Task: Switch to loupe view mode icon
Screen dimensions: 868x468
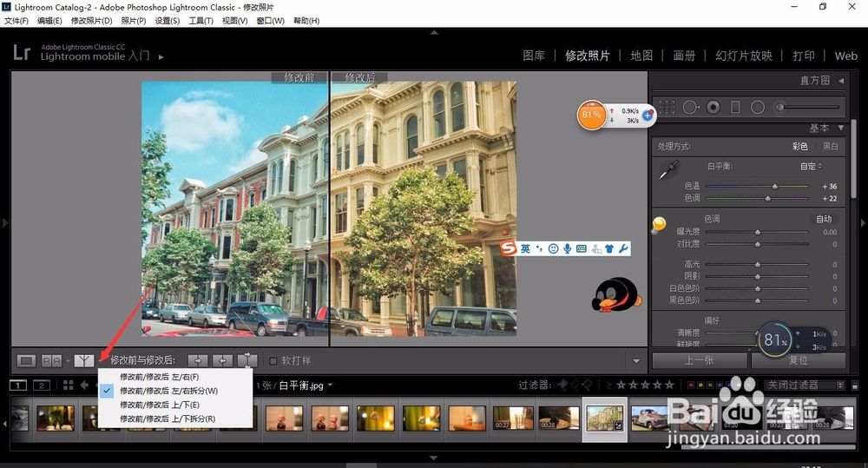Action: [x=26, y=361]
